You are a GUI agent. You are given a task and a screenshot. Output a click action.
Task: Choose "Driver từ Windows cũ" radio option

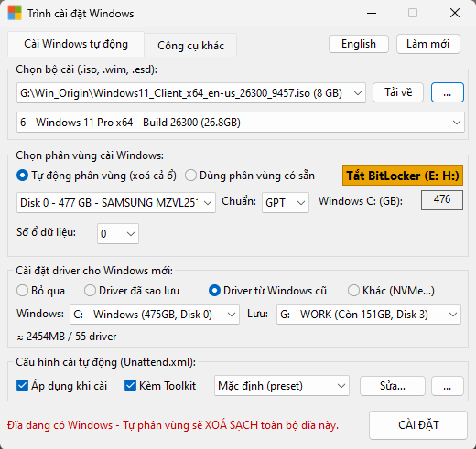click(x=267, y=291)
